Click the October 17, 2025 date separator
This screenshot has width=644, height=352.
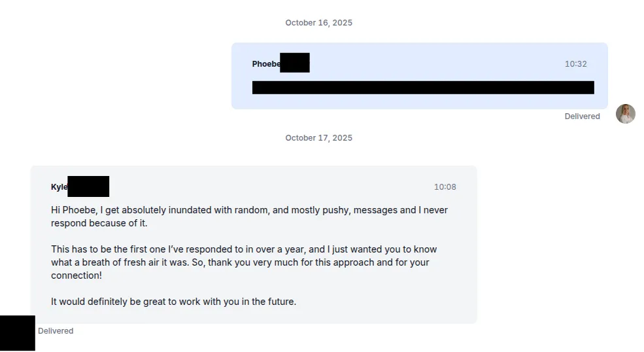pos(318,138)
